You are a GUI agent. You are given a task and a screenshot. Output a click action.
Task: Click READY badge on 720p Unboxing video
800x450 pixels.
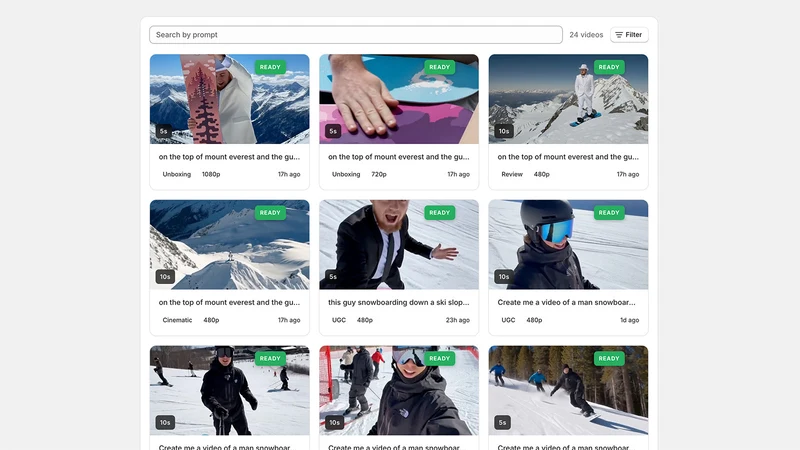[439, 67]
